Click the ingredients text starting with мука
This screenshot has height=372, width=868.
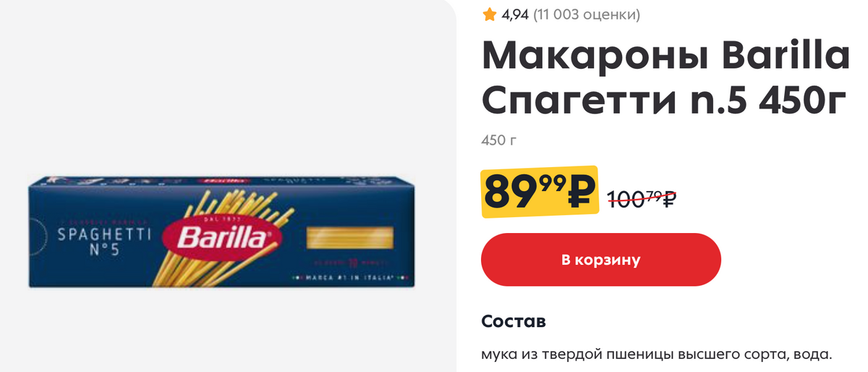click(x=657, y=355)
